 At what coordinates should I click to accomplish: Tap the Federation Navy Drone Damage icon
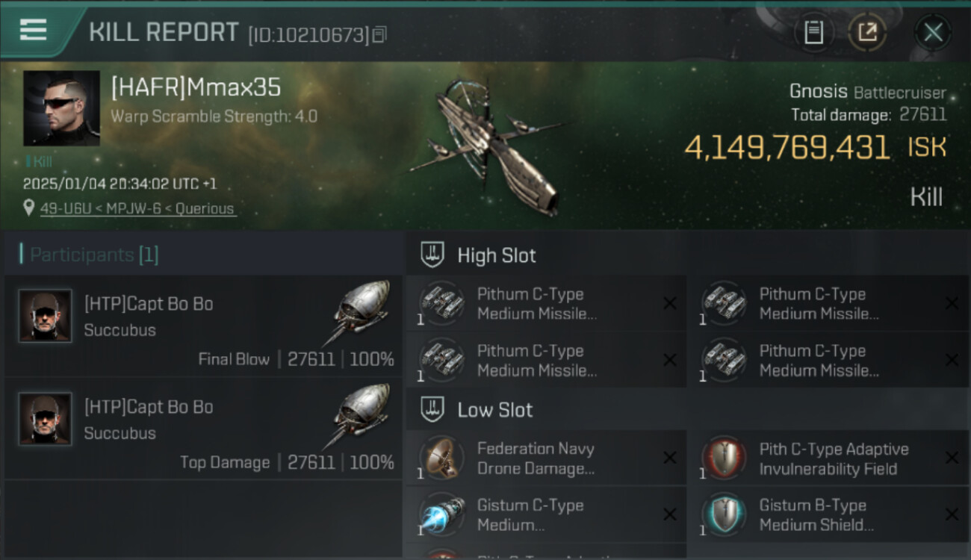click(441, 458)
